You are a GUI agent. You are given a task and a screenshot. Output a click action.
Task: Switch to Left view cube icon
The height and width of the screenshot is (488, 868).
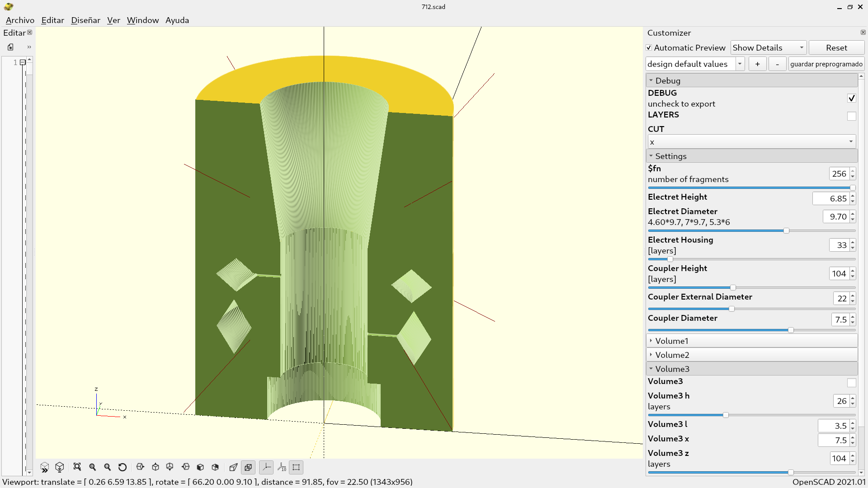click(185, 467)
